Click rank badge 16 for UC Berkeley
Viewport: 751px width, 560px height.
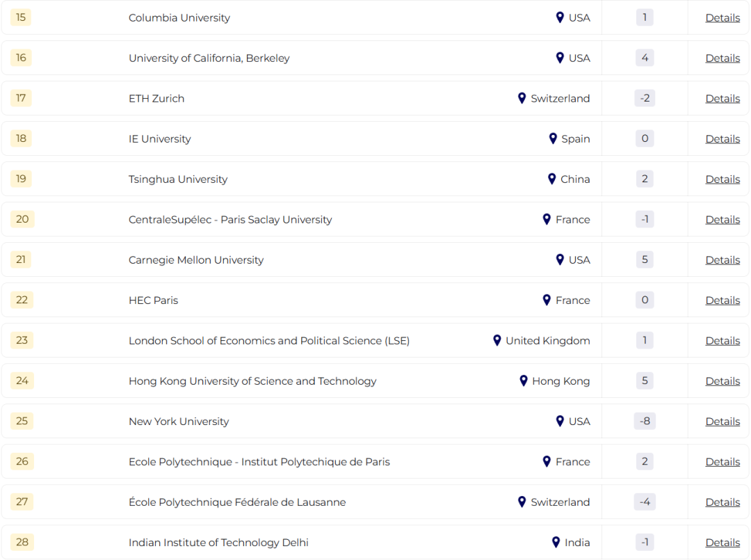[21, 58]
